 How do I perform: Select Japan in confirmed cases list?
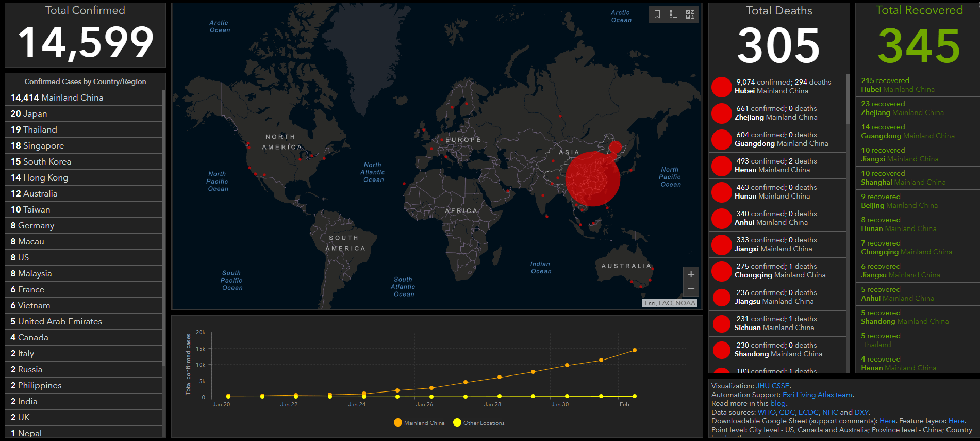point(29,113)
